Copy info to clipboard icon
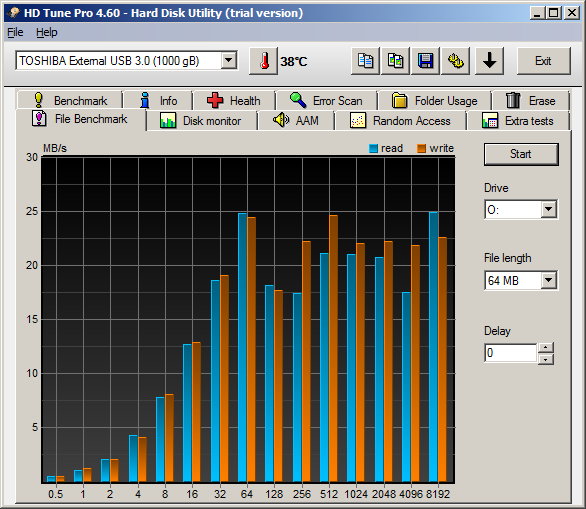The width and height of the screenshot is (586, 509). coord(366,61)
